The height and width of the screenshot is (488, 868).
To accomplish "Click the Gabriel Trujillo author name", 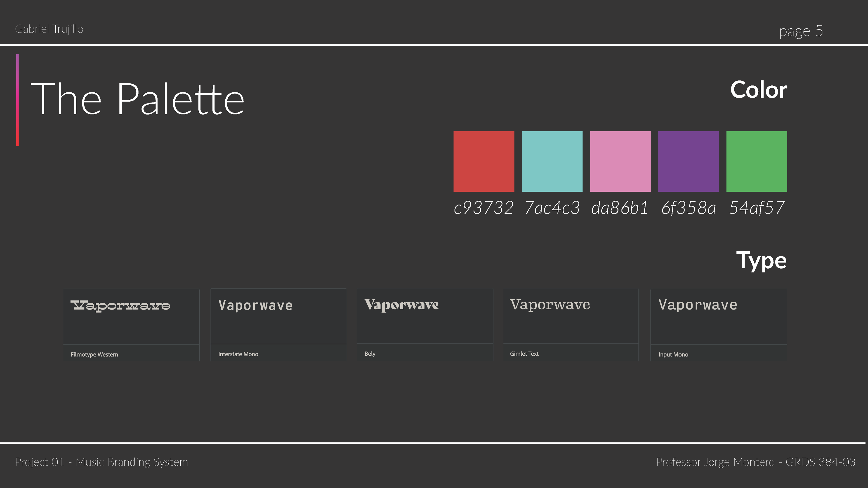I will [49, 29].
